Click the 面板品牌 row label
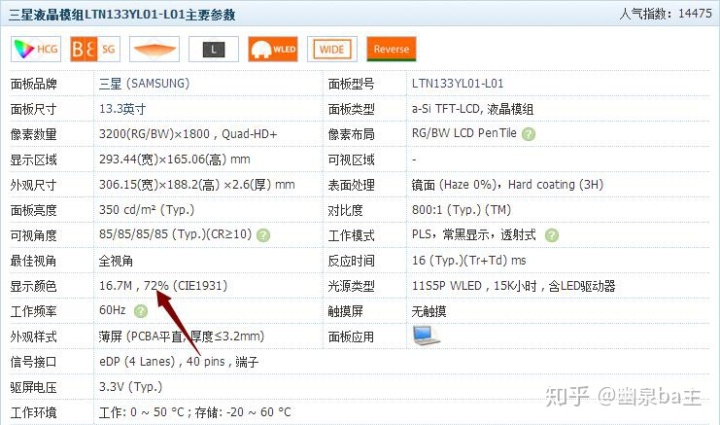Screen dimensions: 720x425 (34, 84)
